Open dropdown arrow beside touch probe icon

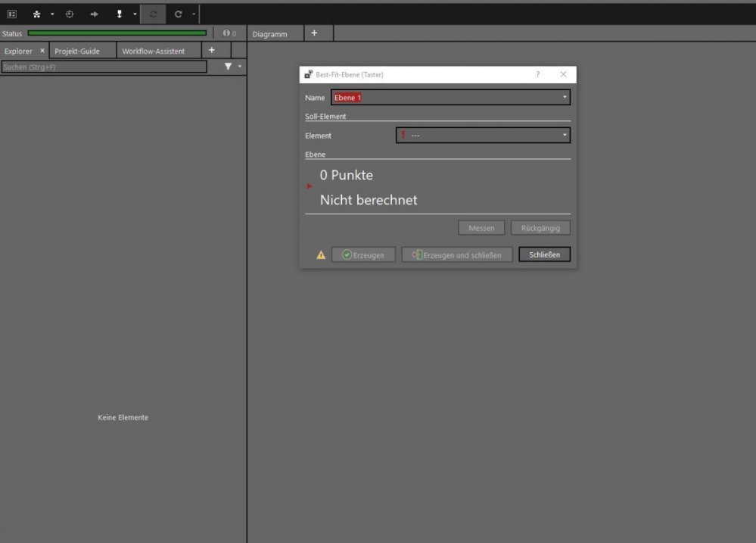[x=135, y=14]
